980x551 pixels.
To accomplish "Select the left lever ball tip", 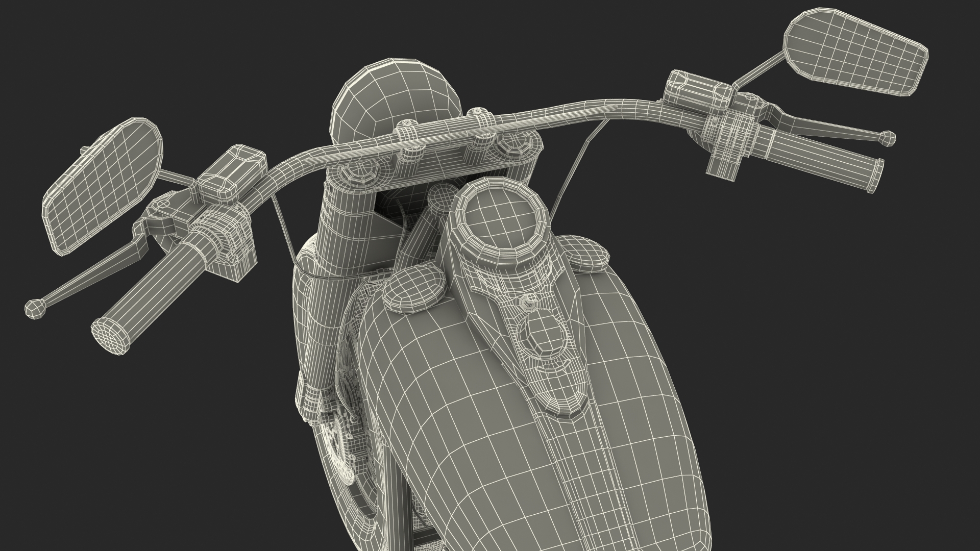I will (x=35, y=308).
